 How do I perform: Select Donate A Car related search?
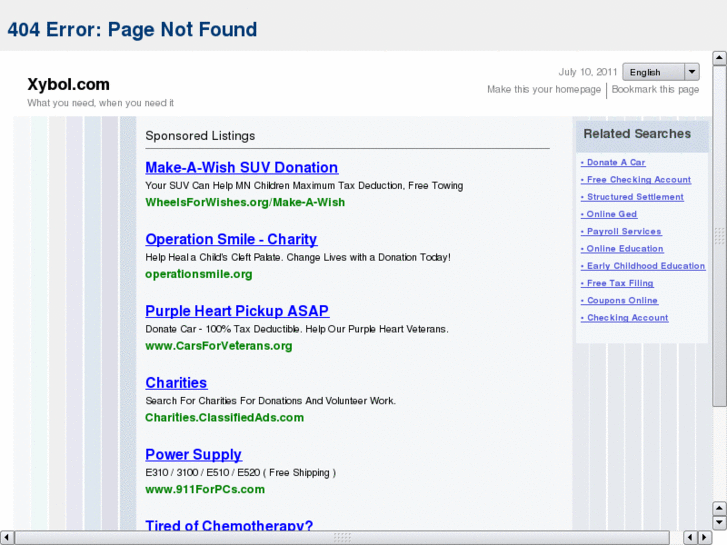pos(613,162)
